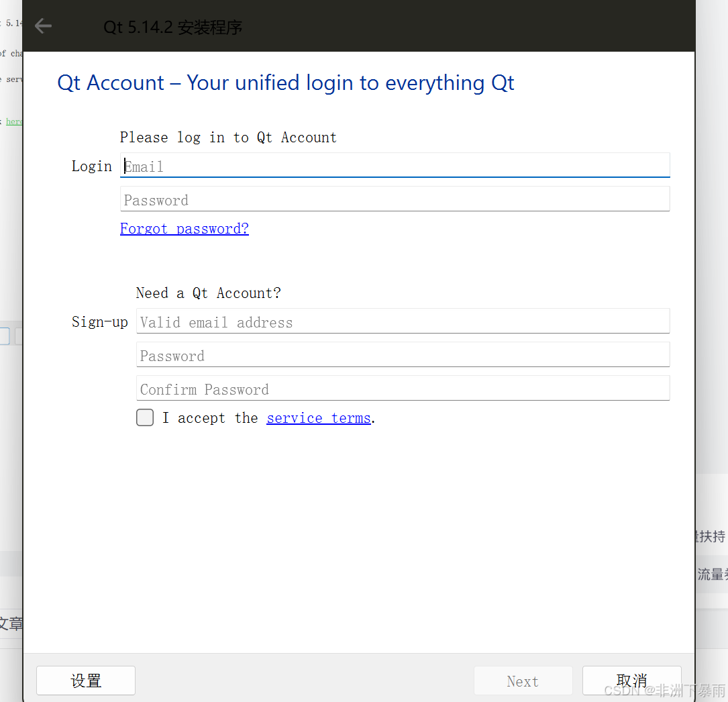Focus the Valid email address sign-up field
Screen dimensions: 728x702
403,321
